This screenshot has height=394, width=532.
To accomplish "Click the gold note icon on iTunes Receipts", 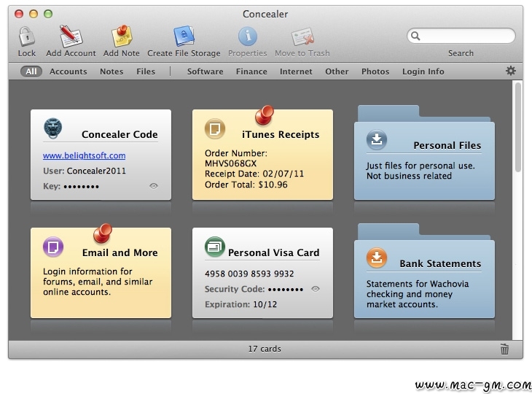I will (x=215, y=128).
